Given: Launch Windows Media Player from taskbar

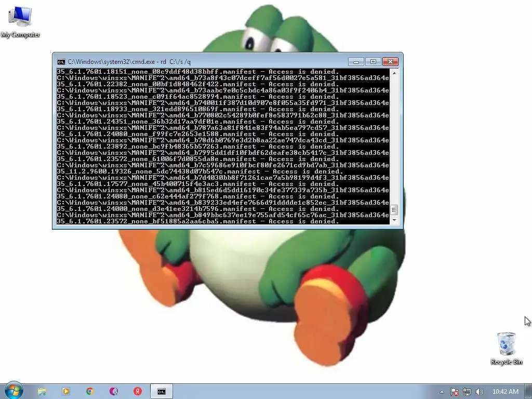Looking at the screenshot, I should click(66, 392).
